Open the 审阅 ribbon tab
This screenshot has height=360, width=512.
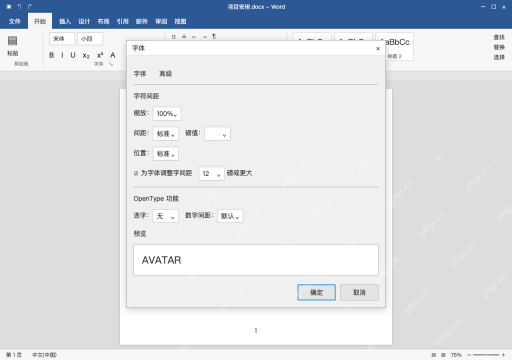161,21
